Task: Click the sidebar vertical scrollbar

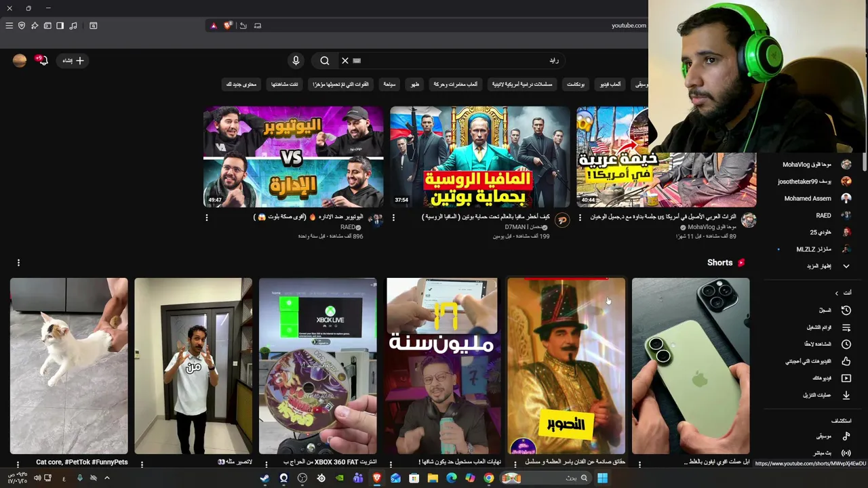Action: 863,162
